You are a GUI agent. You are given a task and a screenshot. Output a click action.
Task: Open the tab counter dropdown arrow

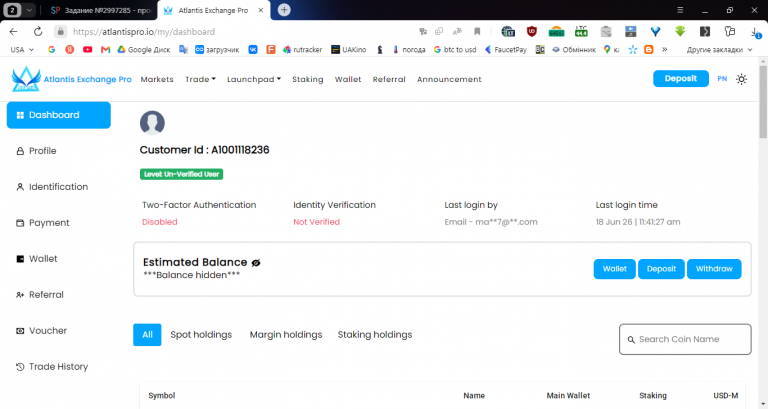[29, 10]
